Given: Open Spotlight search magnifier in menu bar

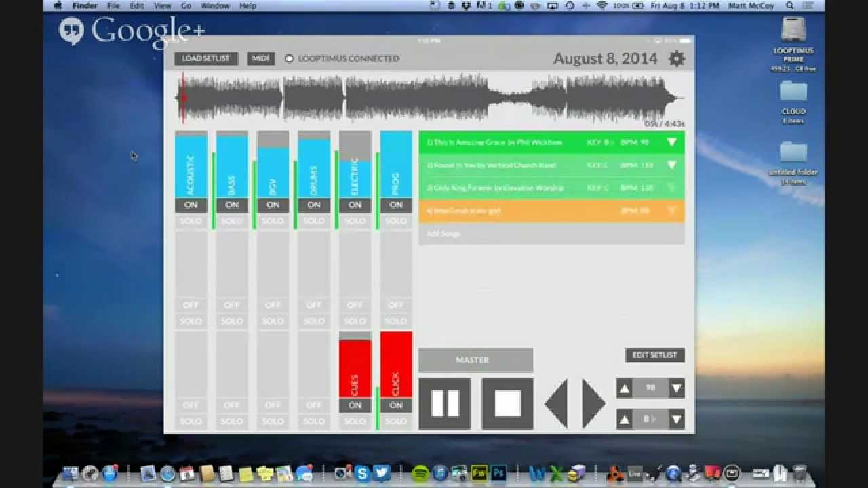Looking at the screenshot, I should 790,5.
